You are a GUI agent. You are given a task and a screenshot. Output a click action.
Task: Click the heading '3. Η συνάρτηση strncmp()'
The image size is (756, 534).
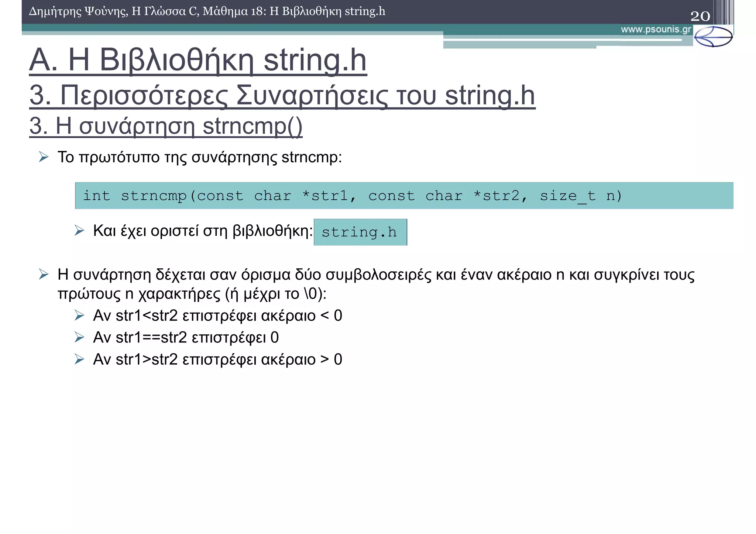coord(166,126)
